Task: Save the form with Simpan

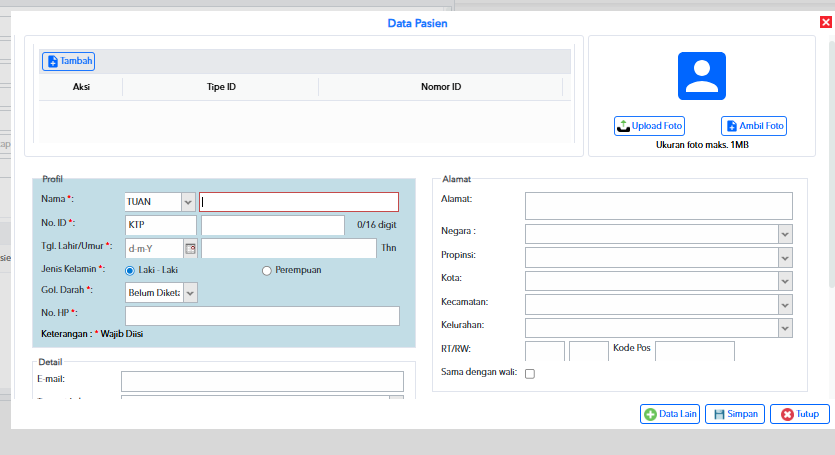Action: tap(735, 414)
